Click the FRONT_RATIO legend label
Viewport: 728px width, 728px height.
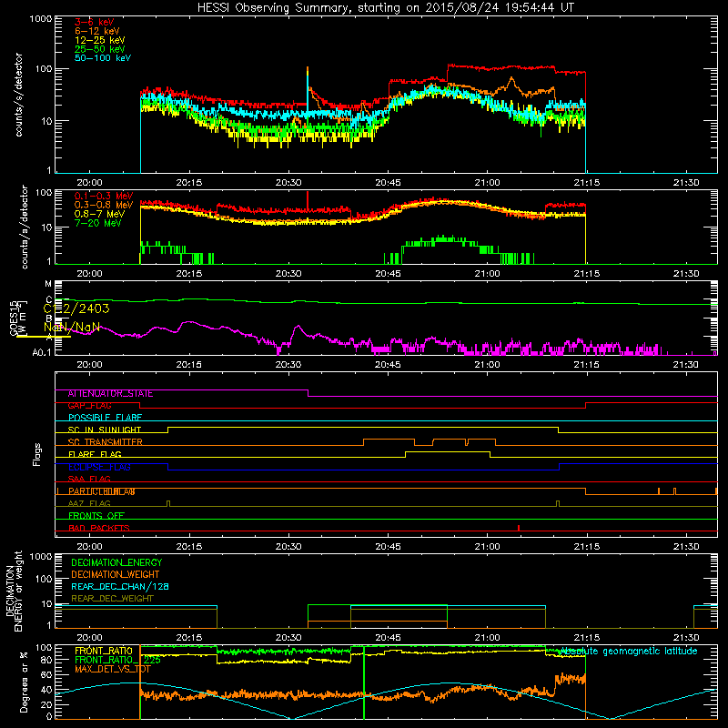[104, 651]
